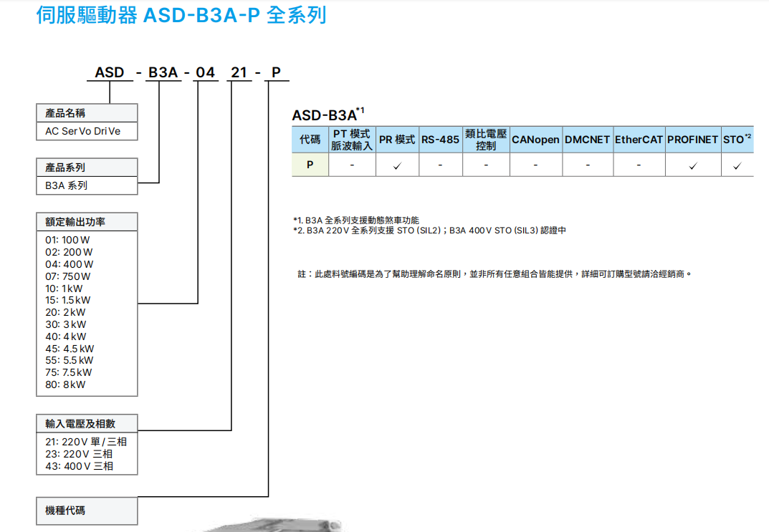Click the 輸入電壓及相數 header
The image size is (769, 532).
86,423
